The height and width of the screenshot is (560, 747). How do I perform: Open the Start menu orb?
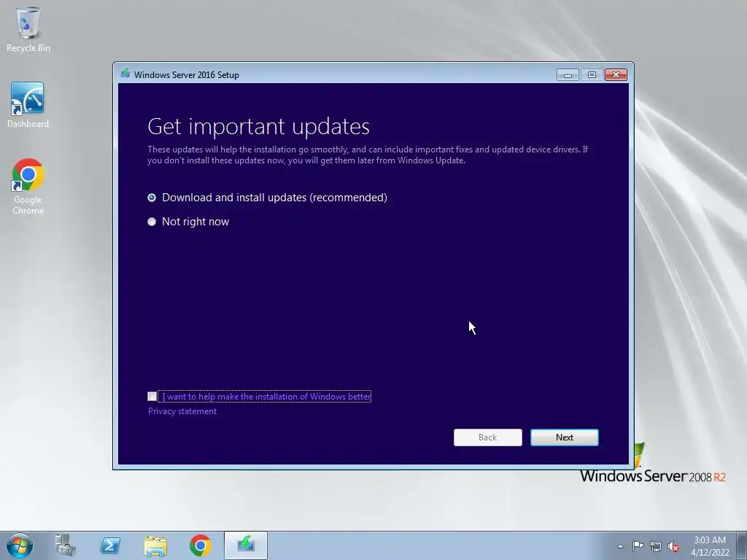tap(20, 545)
